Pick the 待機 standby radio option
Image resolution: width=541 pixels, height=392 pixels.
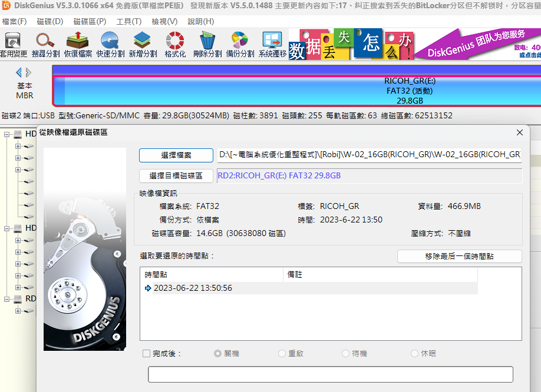point(345,353)
